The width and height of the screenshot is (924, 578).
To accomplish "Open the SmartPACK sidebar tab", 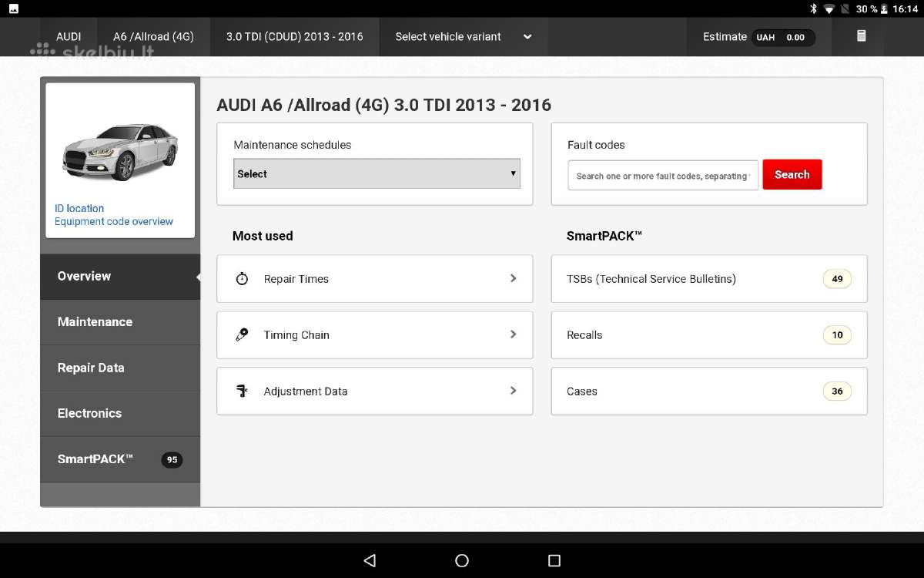I will [x=120, y=459].
